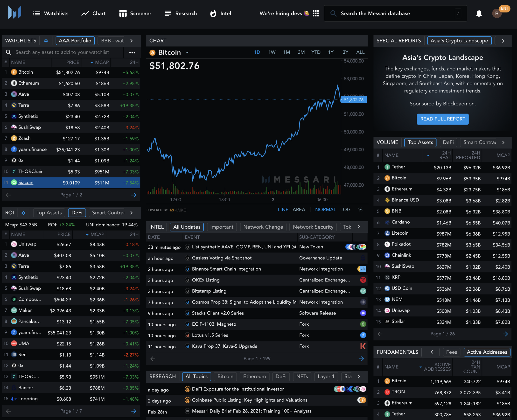Click the Messari logo icon

14,13
